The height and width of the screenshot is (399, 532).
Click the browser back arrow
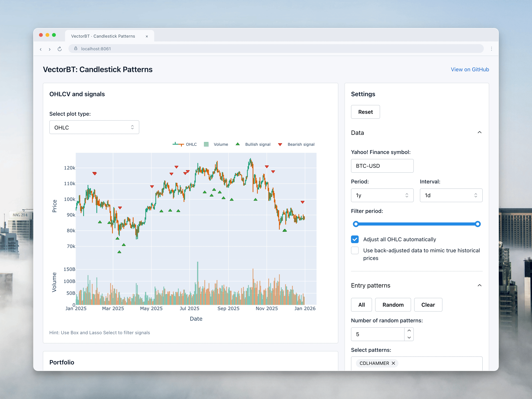(x=41, y=49)
